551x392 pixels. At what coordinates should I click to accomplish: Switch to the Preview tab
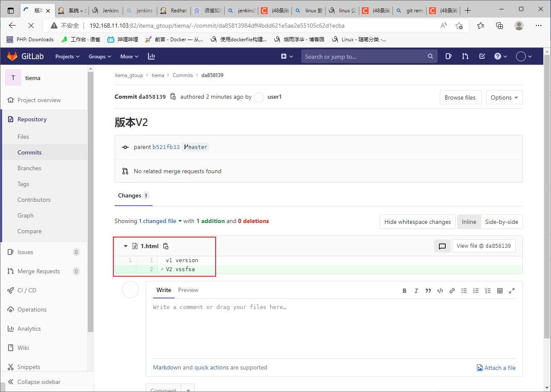(188, 290)
